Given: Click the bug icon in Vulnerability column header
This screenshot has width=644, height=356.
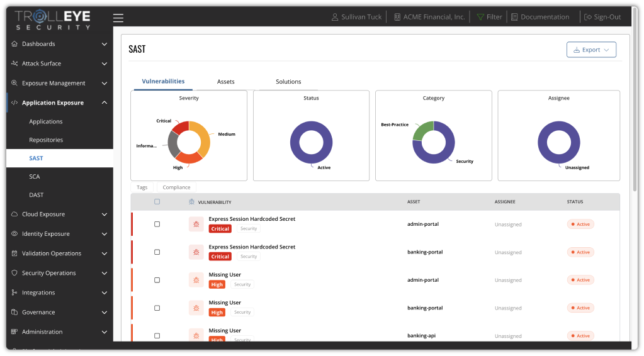Looking at the screenshot, I should tap(191, 202).
